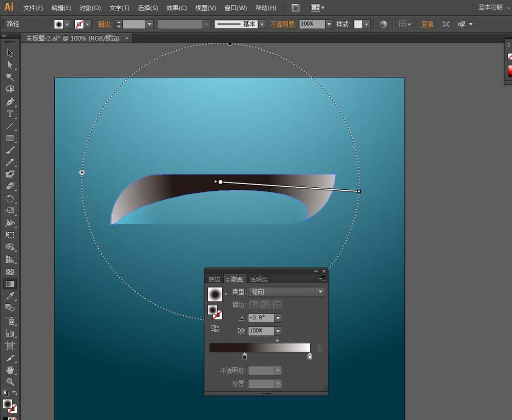Viewport: 512px width, 420px height.
Task: Select the Eraser tool
Action: point(10,186)
